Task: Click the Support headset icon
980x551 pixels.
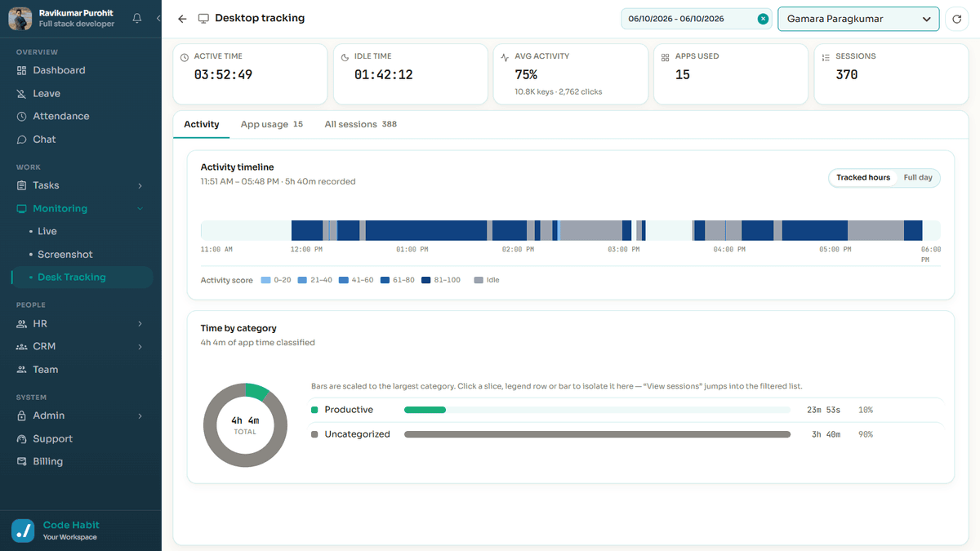Action: (22, 439)
